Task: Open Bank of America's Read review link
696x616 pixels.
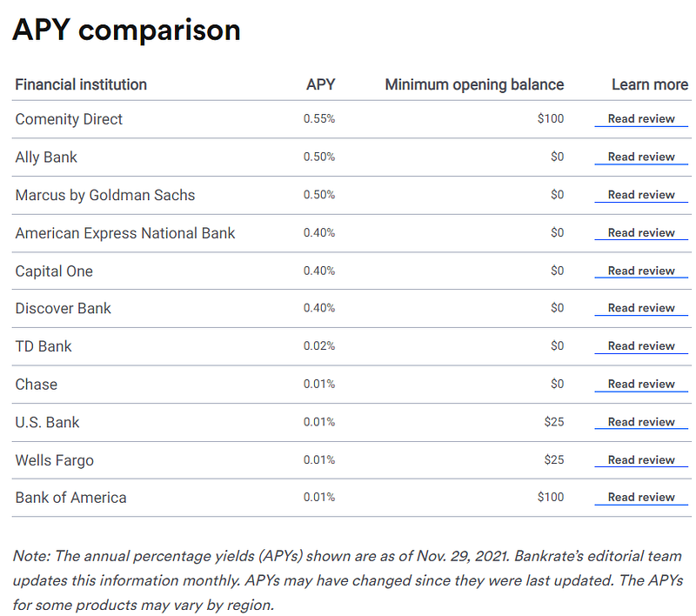Action: (641, 498)
